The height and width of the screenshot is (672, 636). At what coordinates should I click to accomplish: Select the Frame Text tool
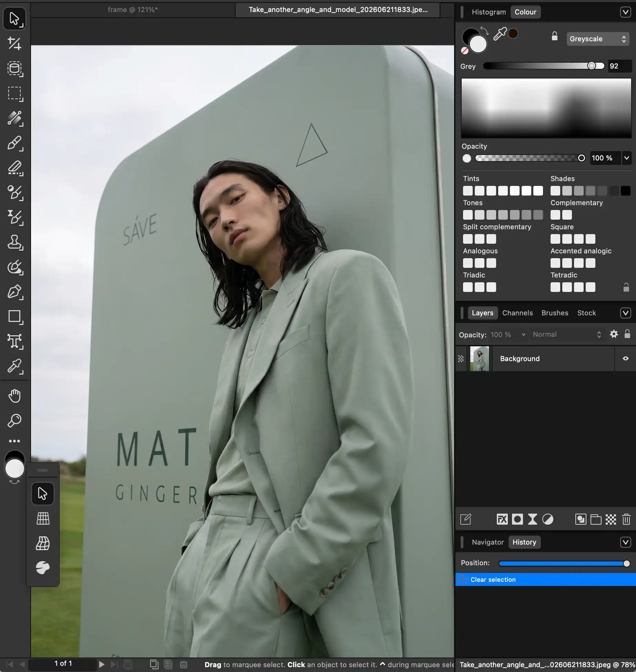[x=15, y=342]
